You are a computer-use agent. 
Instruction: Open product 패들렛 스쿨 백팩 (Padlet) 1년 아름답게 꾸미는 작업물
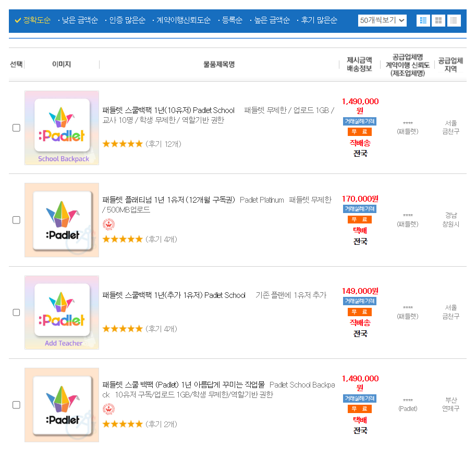click(184, 385)
